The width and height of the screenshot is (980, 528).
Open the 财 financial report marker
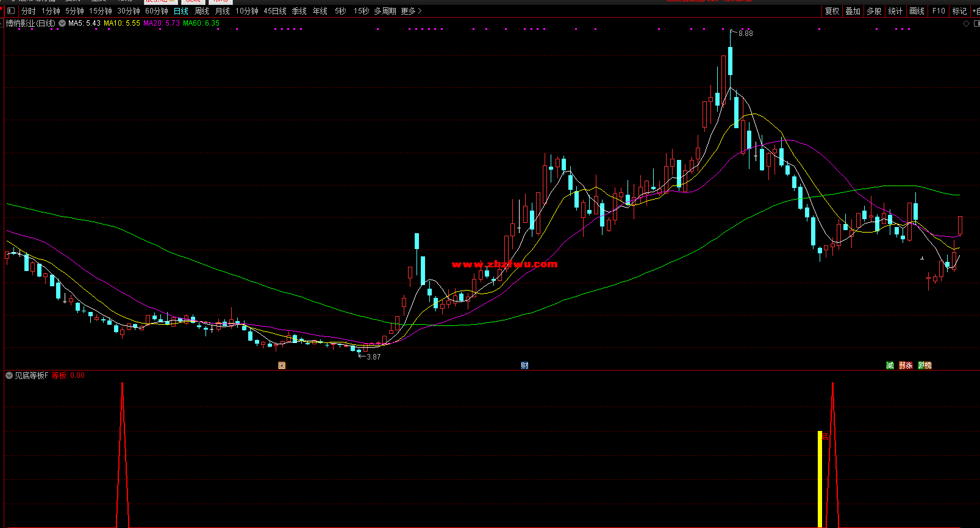(x=524, y=366)
